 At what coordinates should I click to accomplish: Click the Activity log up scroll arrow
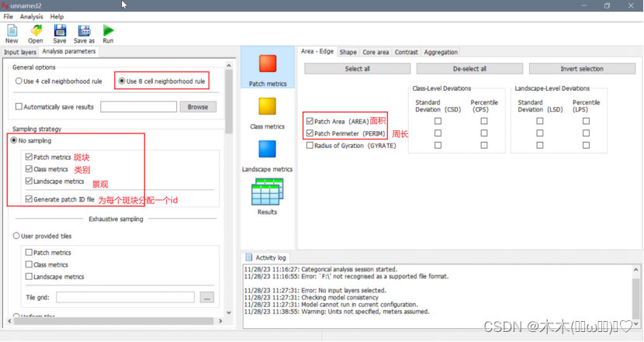pyautogui.click(x=635, y=270)
